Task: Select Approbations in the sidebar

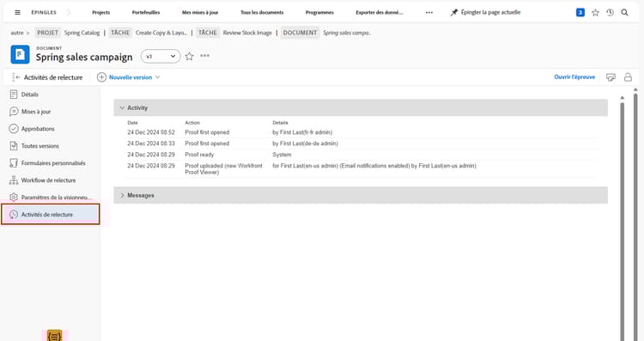Action: pos(38,129)
